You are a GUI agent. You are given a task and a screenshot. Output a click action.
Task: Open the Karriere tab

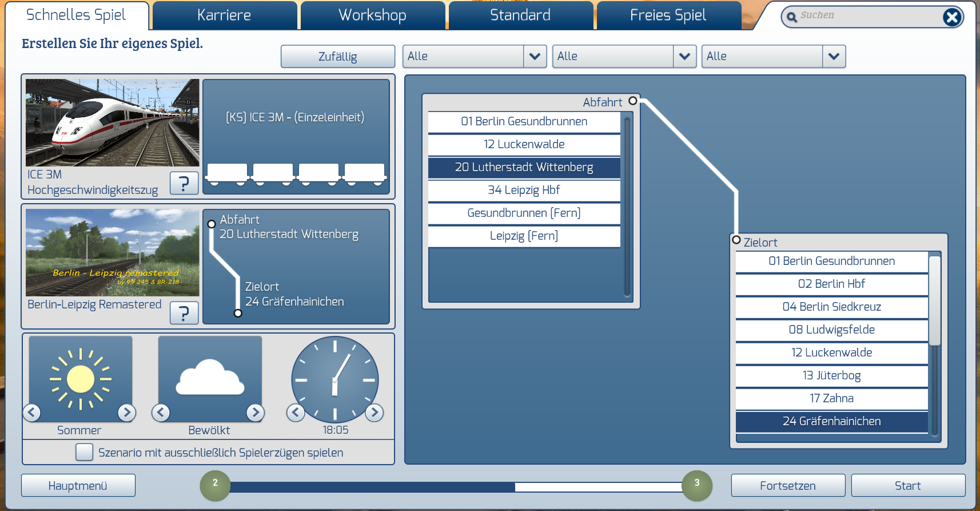tap(224, 15)
